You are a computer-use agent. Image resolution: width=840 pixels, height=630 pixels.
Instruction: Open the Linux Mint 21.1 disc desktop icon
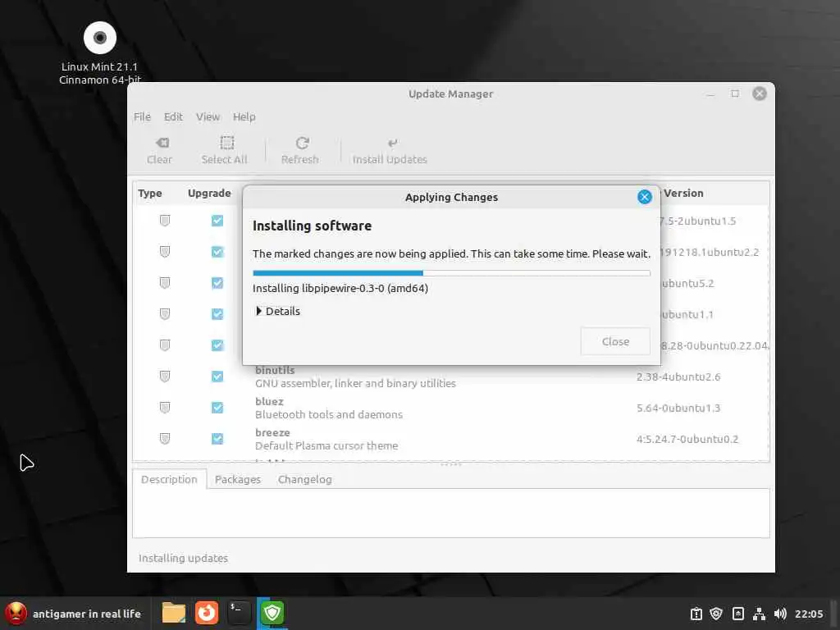(100, 38)
